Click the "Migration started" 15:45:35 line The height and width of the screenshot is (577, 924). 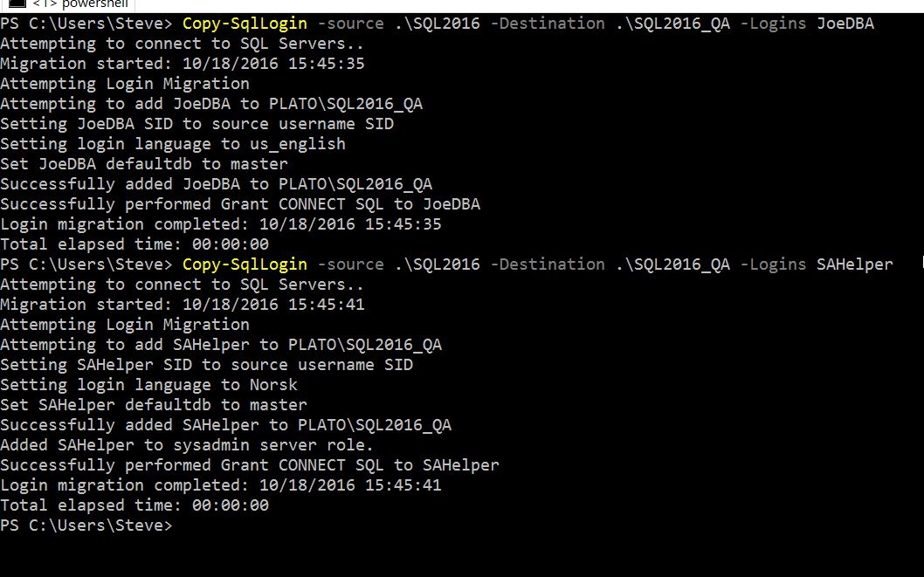183,64
